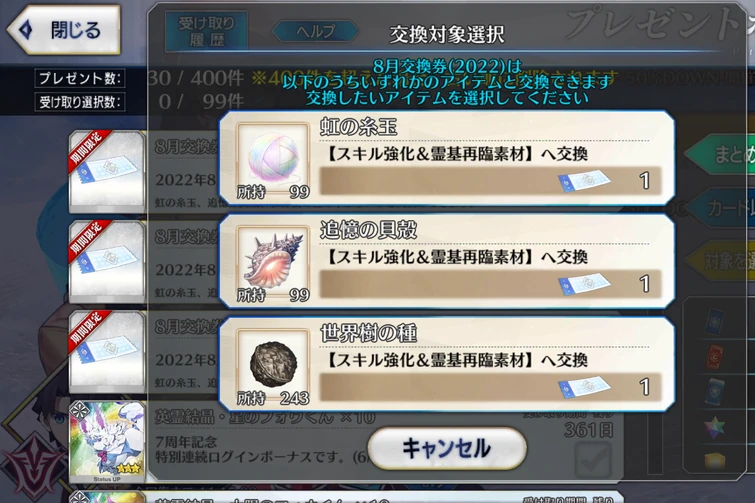Click the first 期間限定 ticket present thumbnail
755x503 pixels.
[x=107, y=171]
